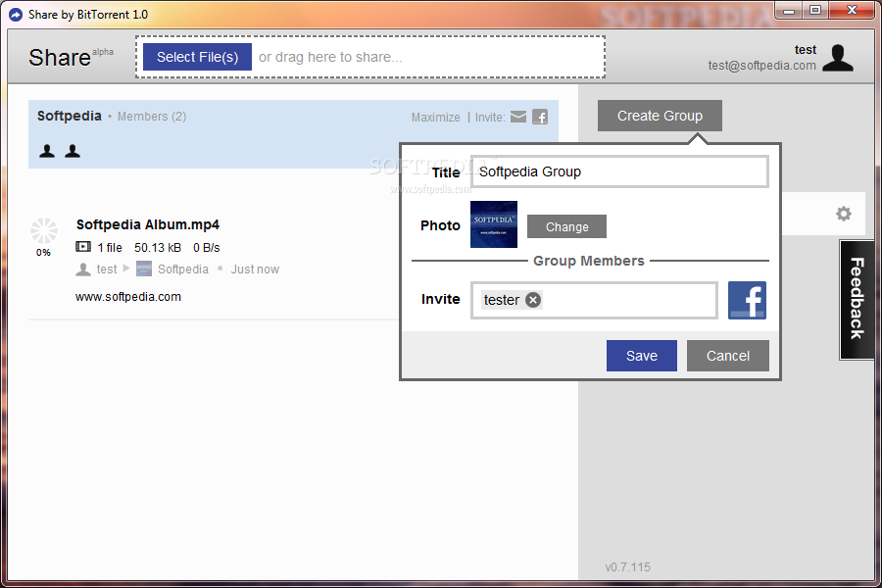Show the Members (2) list
This screenshot has width=882, height=588.
click(x=152, y=117)
